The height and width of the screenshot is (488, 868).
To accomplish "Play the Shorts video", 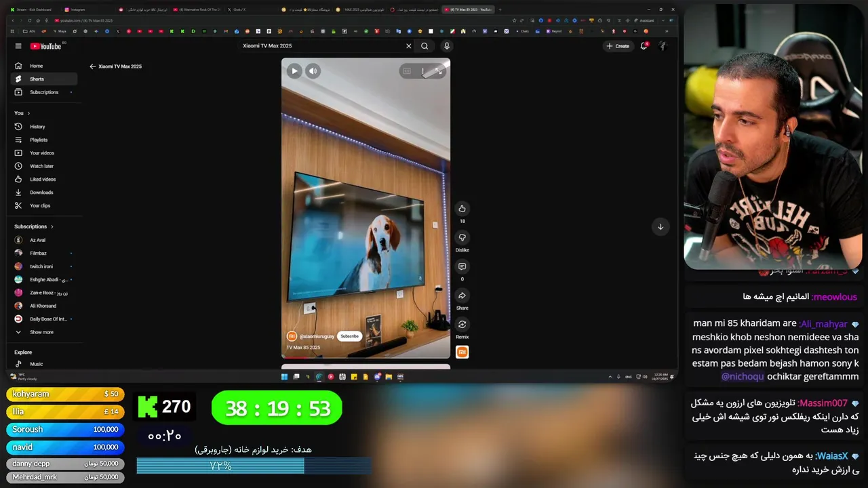I will 294,70.
